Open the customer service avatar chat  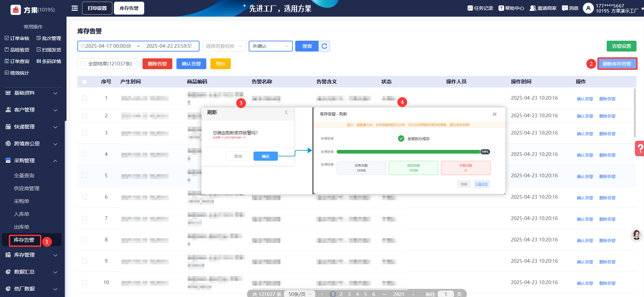(x=636, y=235)
